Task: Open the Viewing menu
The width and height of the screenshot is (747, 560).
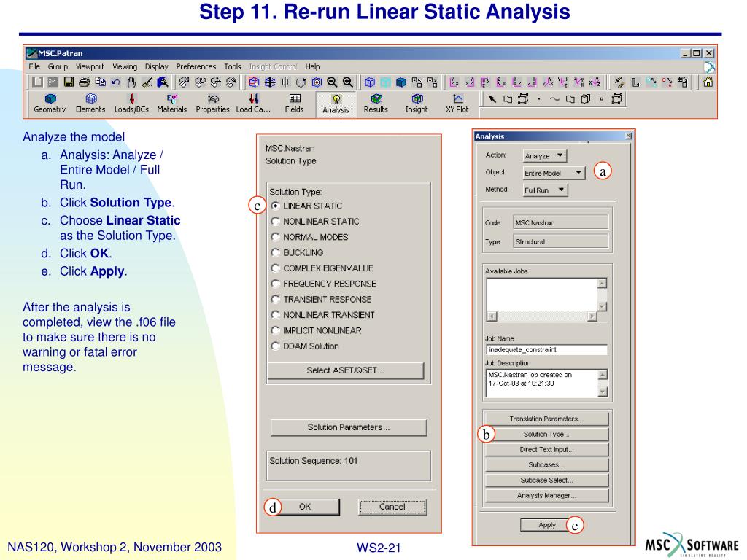Action: pos(125,66)
